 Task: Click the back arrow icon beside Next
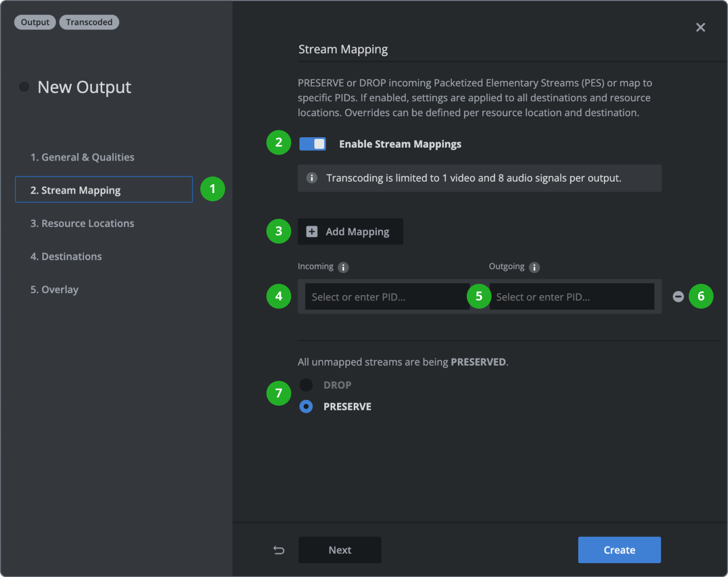(279, 550)
